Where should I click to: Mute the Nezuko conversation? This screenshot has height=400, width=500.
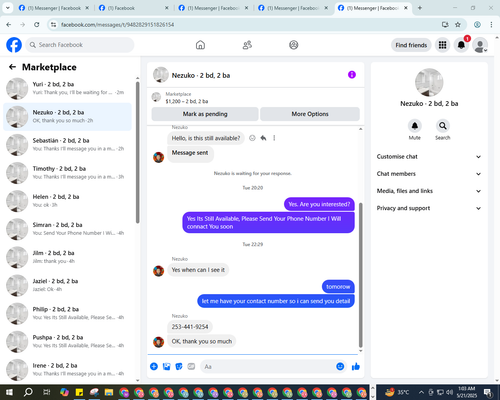pos(415,126)
